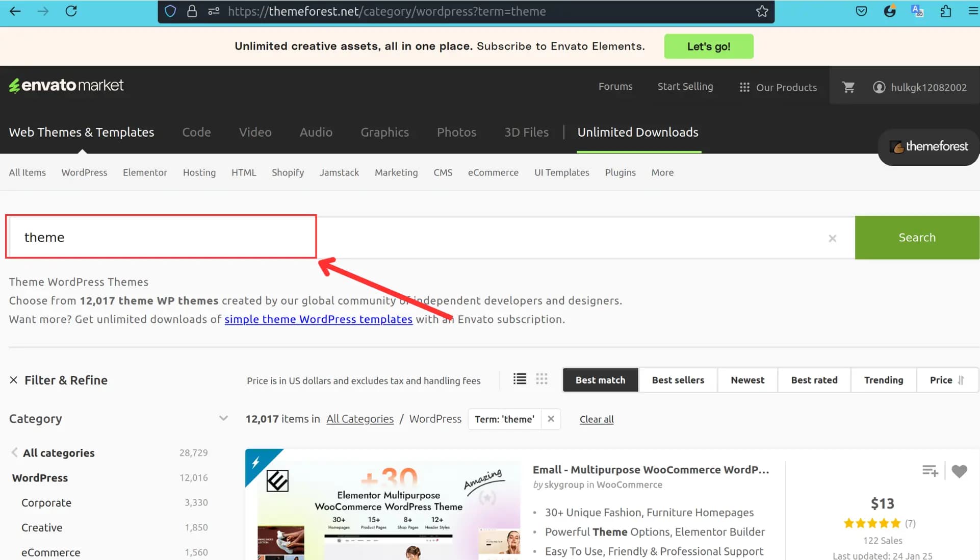Switch to grid view layout icon
Image resolution: width=980 pixels, height=560 pixels.
(x=541, y=379)
